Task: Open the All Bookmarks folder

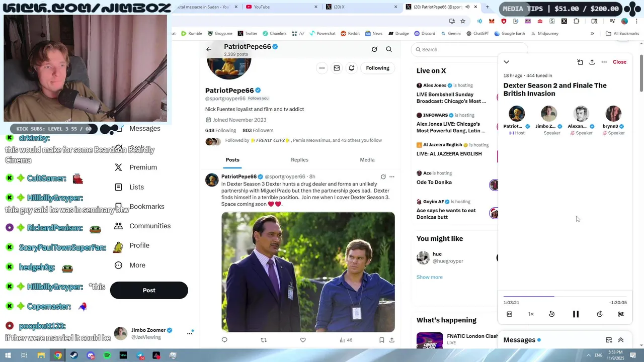Action: [x=622, y=34]
